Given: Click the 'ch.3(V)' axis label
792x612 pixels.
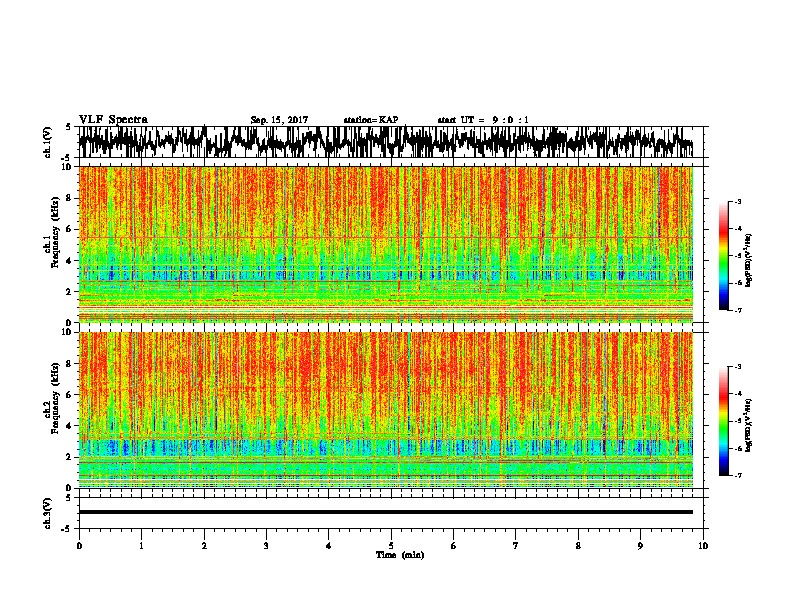Looking at the screenshot, I should [x=48, y=513].
